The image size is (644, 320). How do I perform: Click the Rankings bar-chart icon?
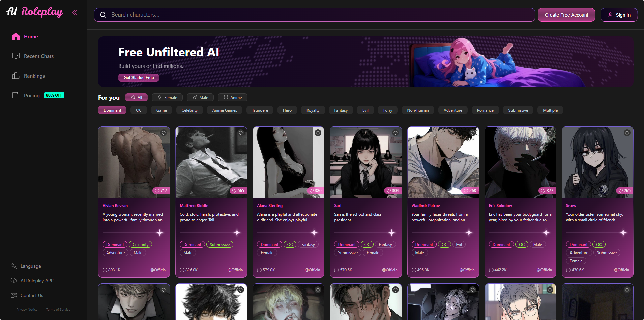point(16,76)
